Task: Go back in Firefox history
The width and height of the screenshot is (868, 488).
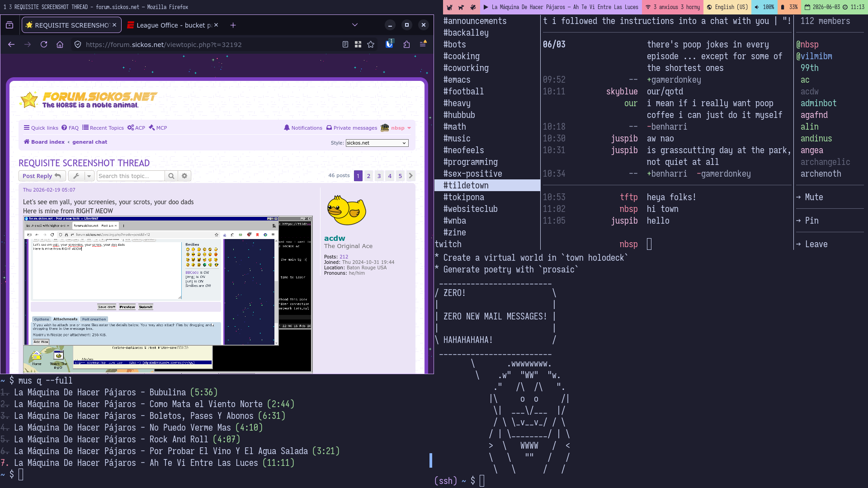Action: (x=11, y=44)
